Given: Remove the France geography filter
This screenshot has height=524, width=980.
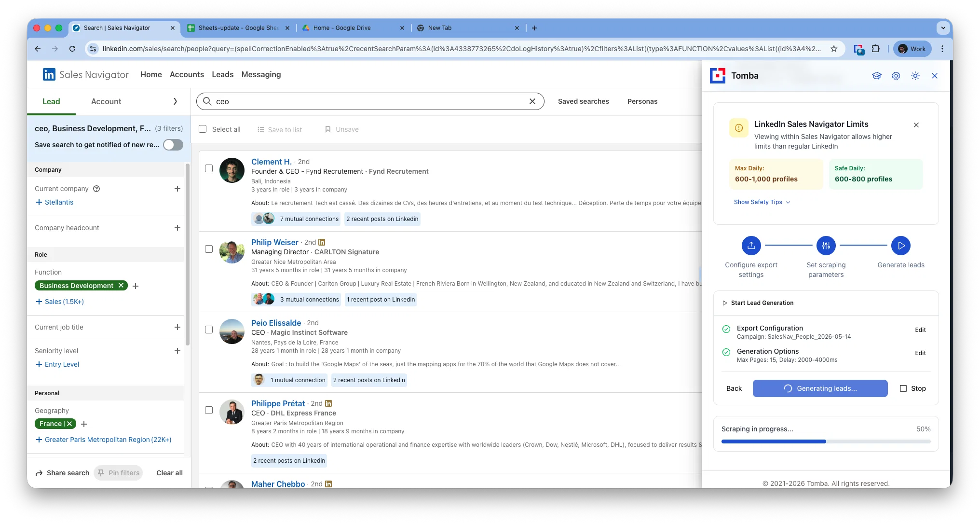Looking at the screenshot, I should pos(69,424).
